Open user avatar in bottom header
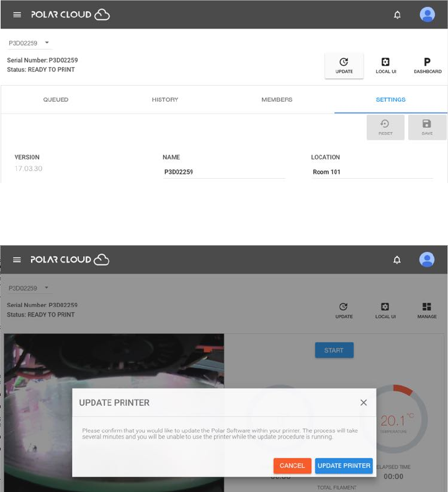Viewport: 448px width, 492px height. pyautogui.click(x=427, y=259)
